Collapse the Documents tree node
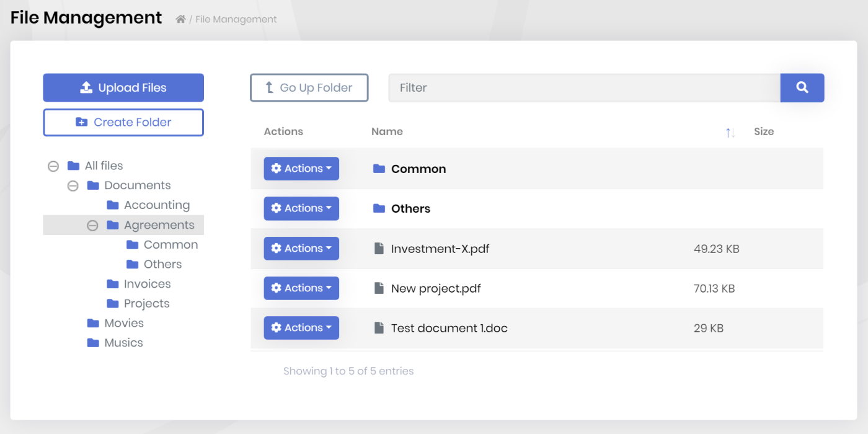The height and width of the screenshot is (434, 868). tap(73, 185)
